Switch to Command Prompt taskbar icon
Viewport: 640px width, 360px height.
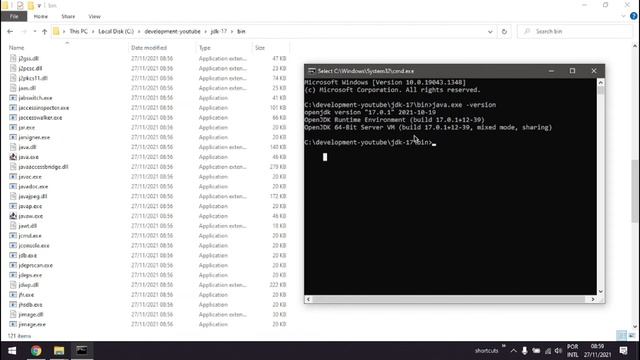coord(82,351)
